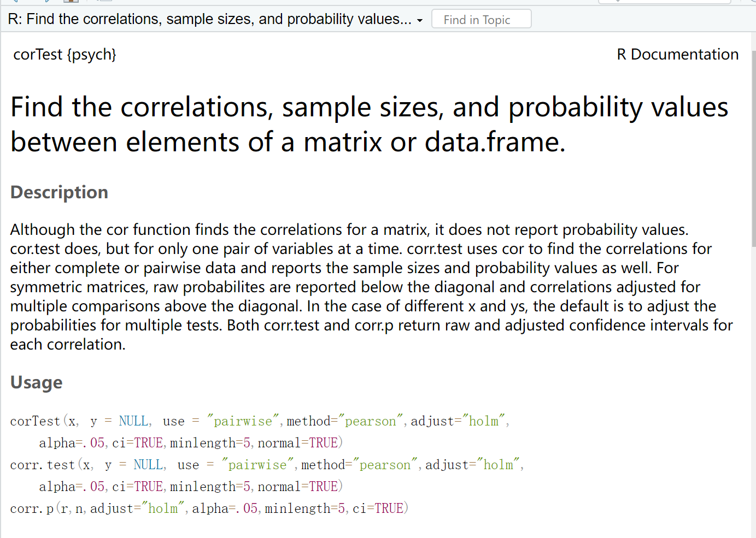Click 'NULL' in the corTest usage line

[x=133, y=421]
